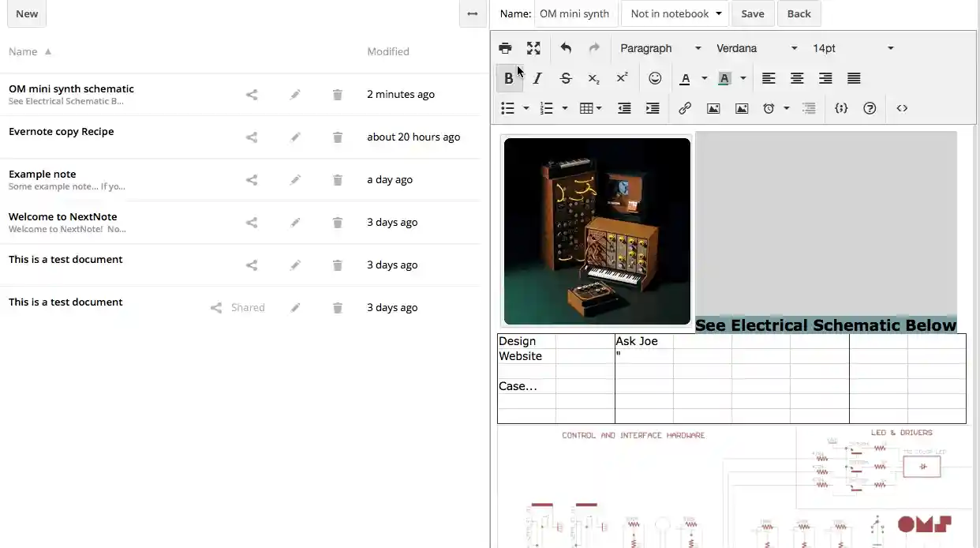This screenshot has height=548, width=980.
Task: Click the insert link icon
Action: click(x=685, y=108)
